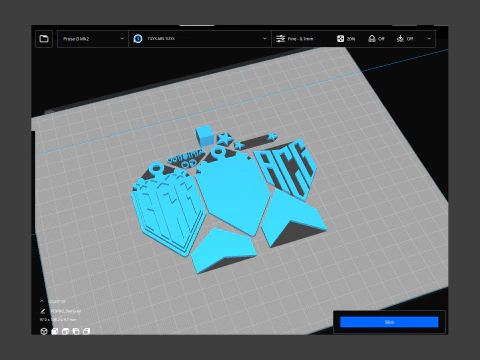Click the model dimensions readout in mm

coord(58,320)
